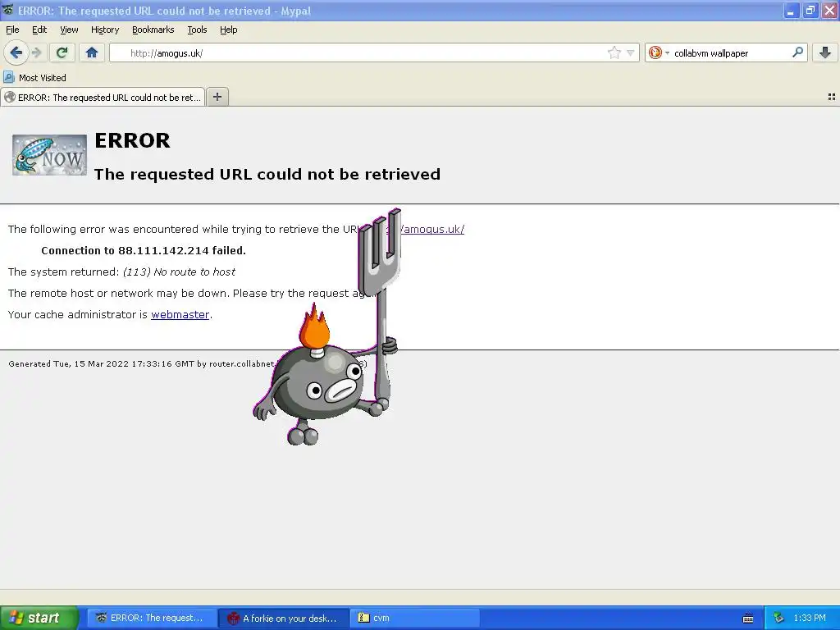Image resolution: width=840 pixels, height=630 pixels.
Task: Click the Forward arrow button
Action: pyautogui.click(x=36, y=52)
